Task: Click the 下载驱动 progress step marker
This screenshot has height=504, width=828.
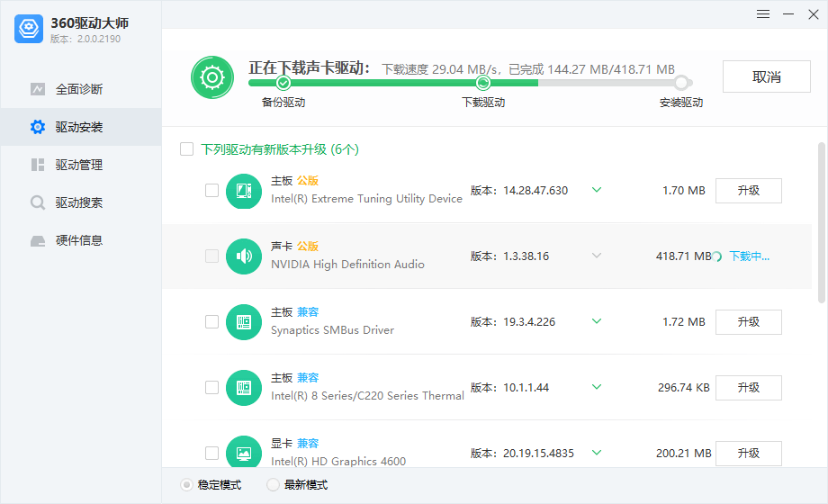Action: click(482, 83)
